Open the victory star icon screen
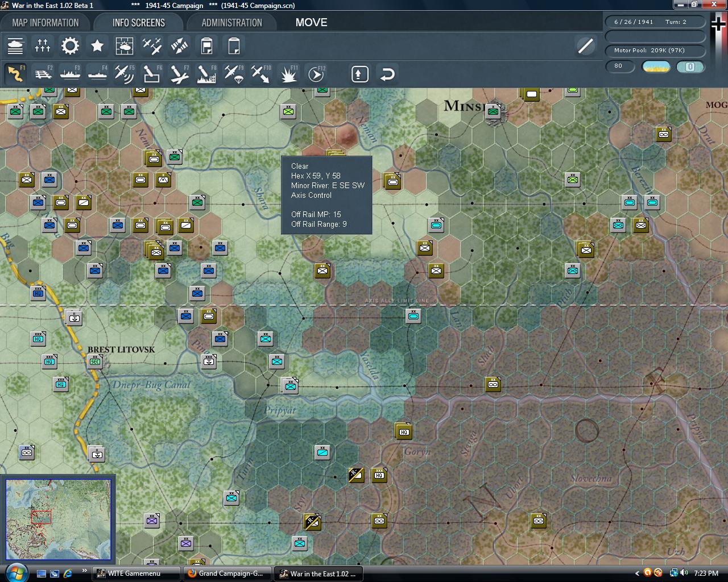The height and width of the screenshot is (582, 728). 97,45
